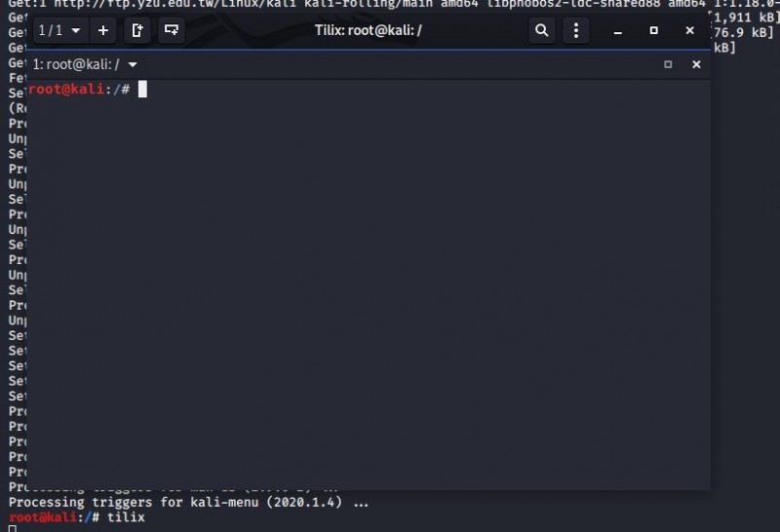Close the Tilix window

point(689,31)
